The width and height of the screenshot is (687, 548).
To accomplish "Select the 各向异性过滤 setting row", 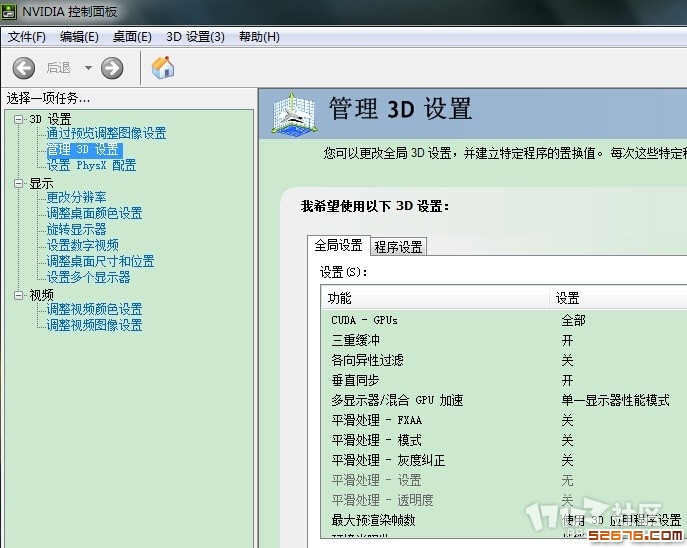I will pyautogui.click(x=504, y=361).
